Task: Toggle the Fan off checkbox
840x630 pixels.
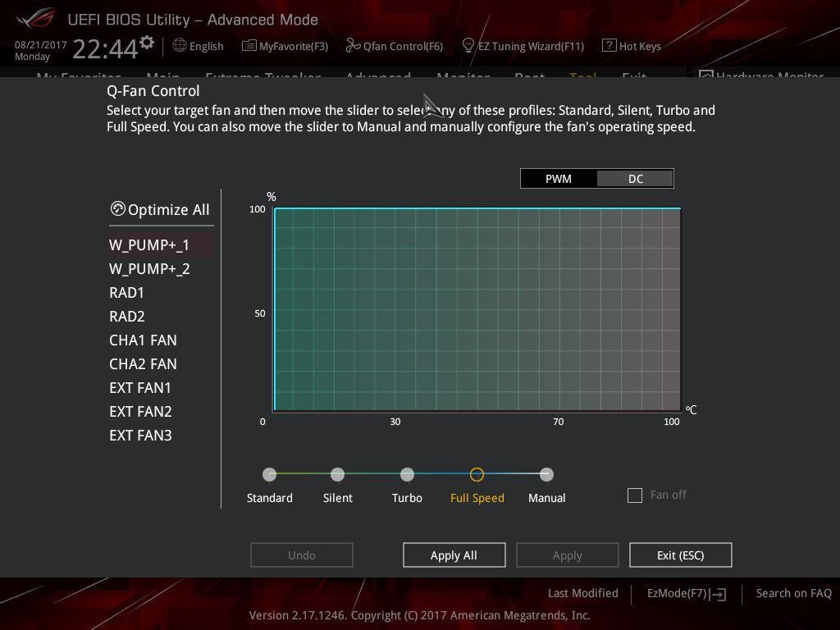Action: pos(635,495)
